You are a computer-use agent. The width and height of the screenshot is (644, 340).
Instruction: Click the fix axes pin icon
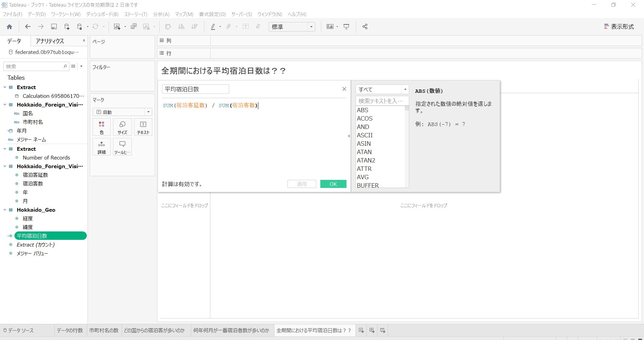(x=258, y=27)
